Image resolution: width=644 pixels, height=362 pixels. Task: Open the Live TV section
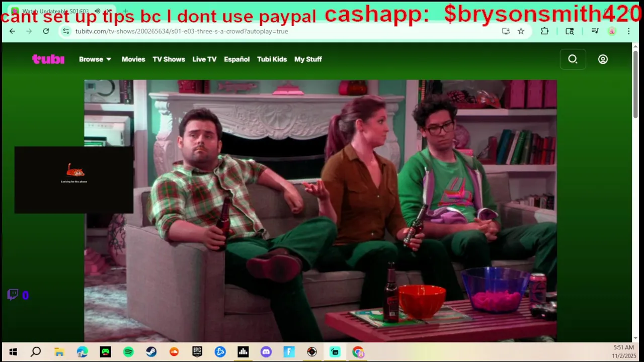coord(204,59)
